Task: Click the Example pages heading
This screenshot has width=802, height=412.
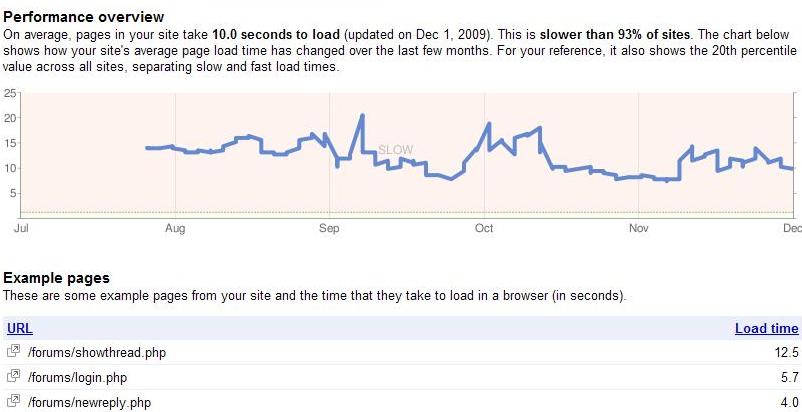Action: 56,278
